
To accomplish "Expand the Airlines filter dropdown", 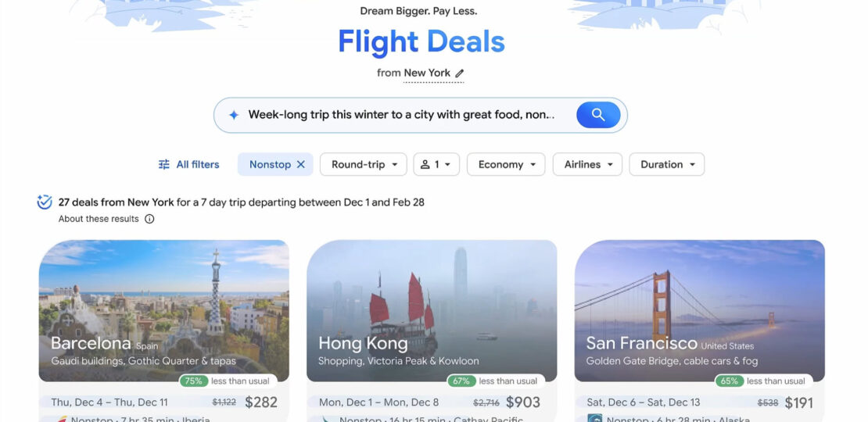I will click(x=587, y=164).
